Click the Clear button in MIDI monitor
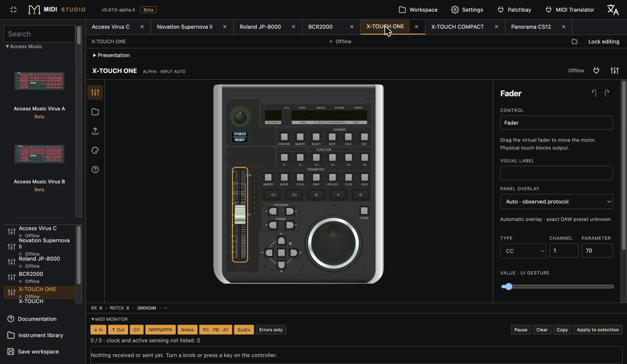The width and height of the screenshot is (627, 364). 542,330
